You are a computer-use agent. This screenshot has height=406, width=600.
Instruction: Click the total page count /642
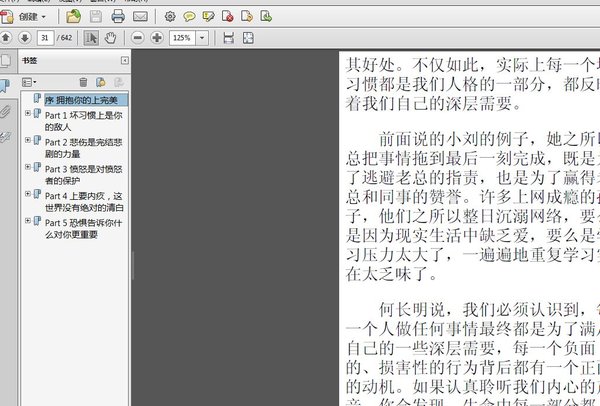65,38
